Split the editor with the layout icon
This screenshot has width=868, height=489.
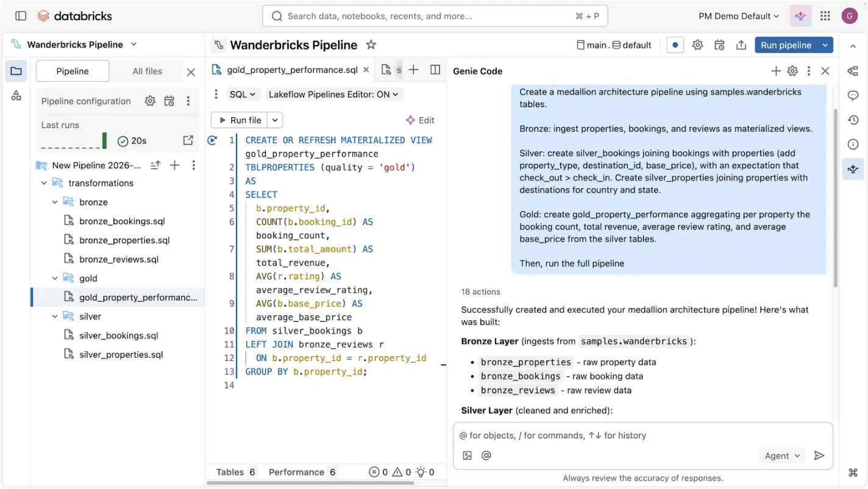click(435, 70)
